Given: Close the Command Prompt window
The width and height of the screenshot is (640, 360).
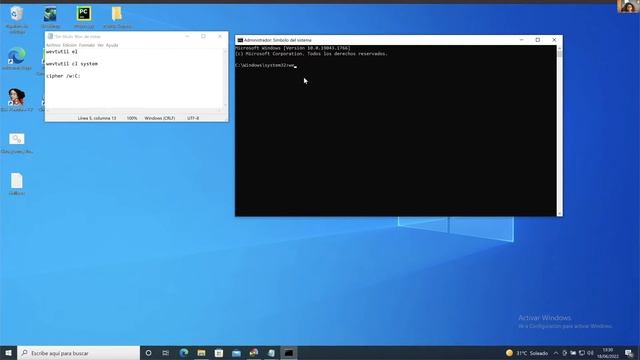Looking at the screenshot, I should [x=554, y=40].
